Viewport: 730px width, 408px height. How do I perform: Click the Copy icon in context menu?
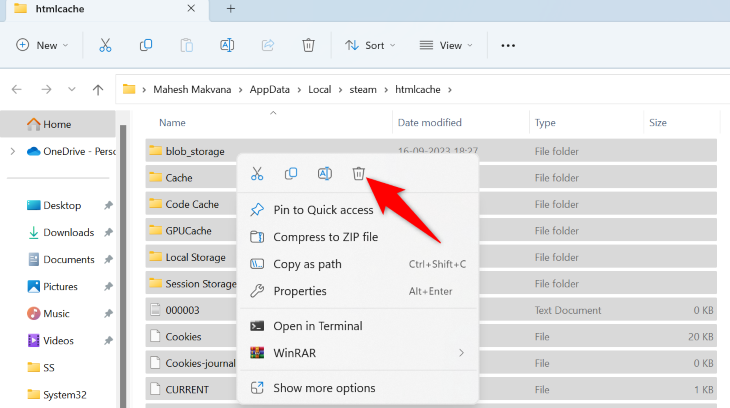coord(291,174)
